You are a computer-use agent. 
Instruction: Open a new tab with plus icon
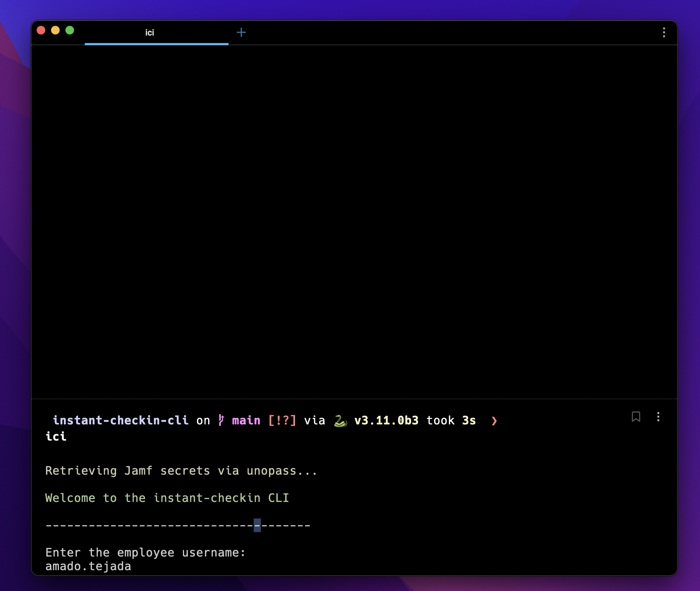[x=241, y=33]
